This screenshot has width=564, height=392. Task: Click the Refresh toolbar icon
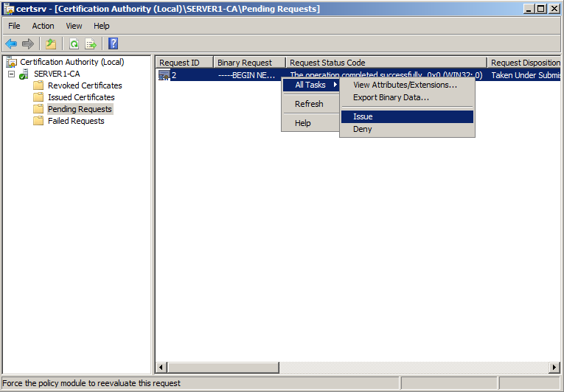(x=74, y=43)
